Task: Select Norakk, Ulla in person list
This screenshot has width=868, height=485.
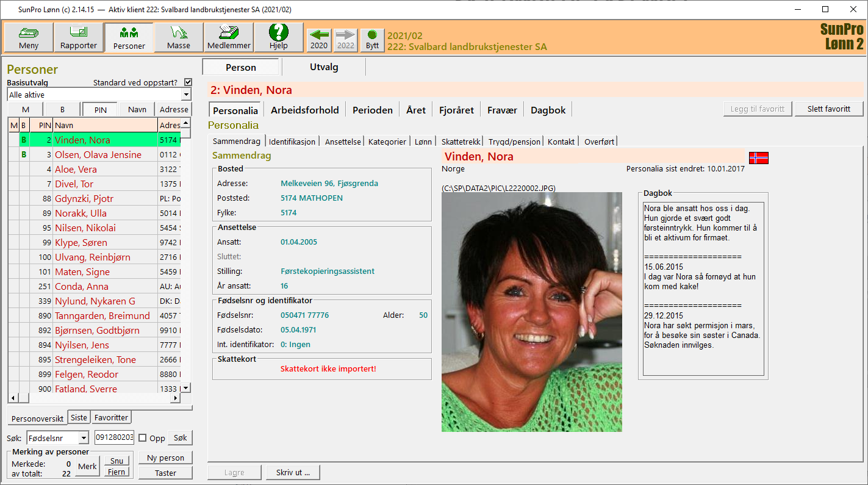Action: point(95,213)
